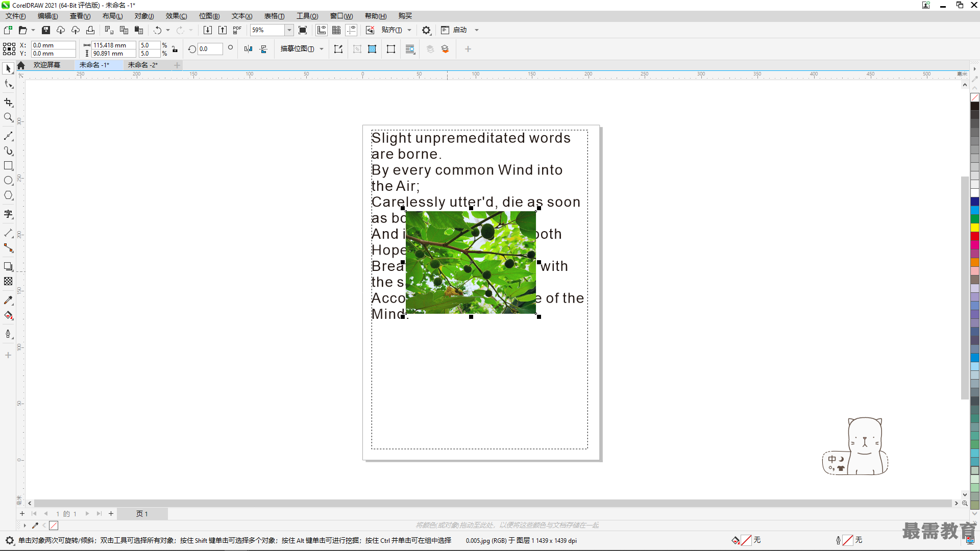Switch to the 未命名 -2* document tab

(142, 65)
